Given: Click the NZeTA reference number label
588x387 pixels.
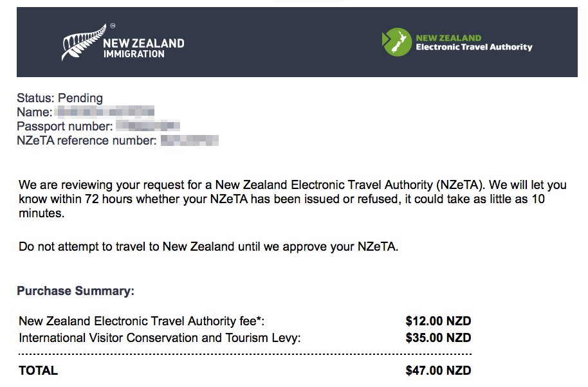Looking at the screenshot, I should (x=87, y=140).
